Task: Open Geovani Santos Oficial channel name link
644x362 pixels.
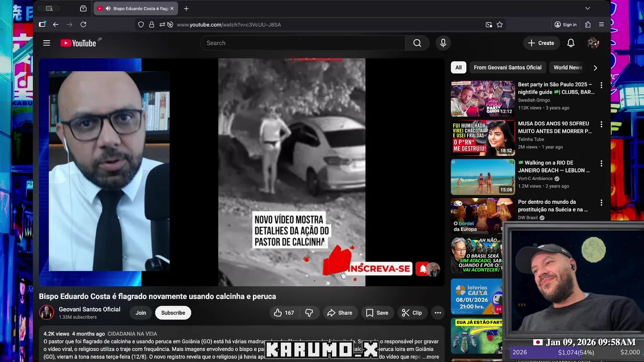Action: tap(90, 309)
